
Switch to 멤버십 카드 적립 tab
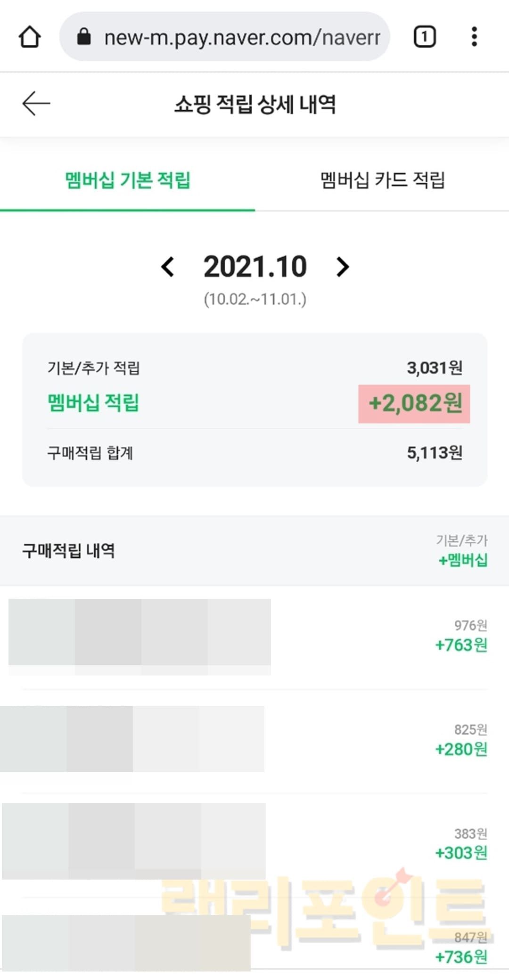coord(382,180)
